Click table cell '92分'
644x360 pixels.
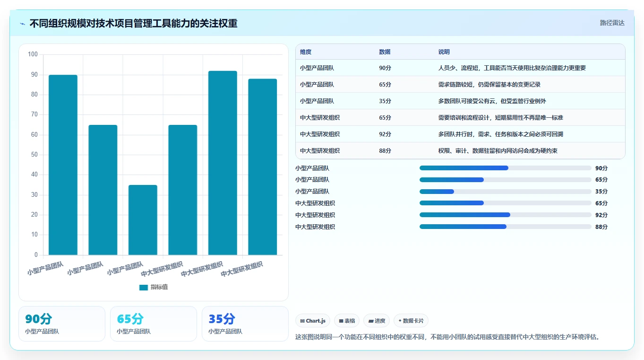click(x=385, y=134)
